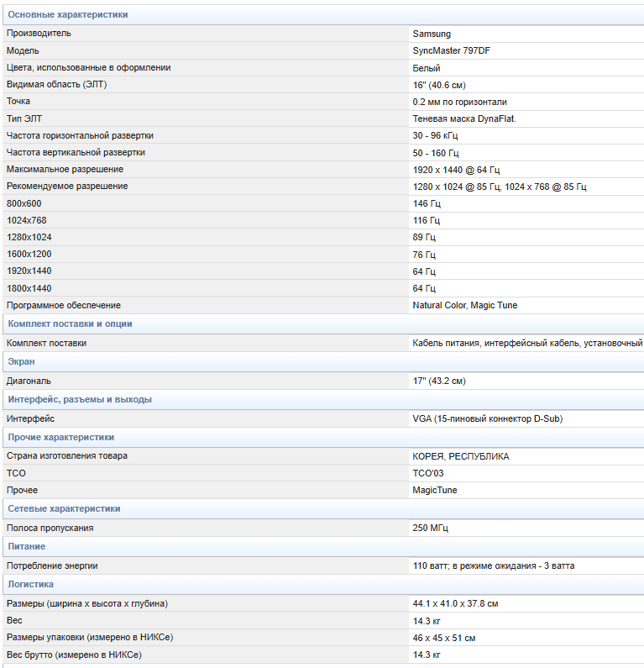Image resolution: width=644 pixels, height=668 pixels.
Task: Click the "Максимальное разрешение" row label
Action: [x=65, y=170]
